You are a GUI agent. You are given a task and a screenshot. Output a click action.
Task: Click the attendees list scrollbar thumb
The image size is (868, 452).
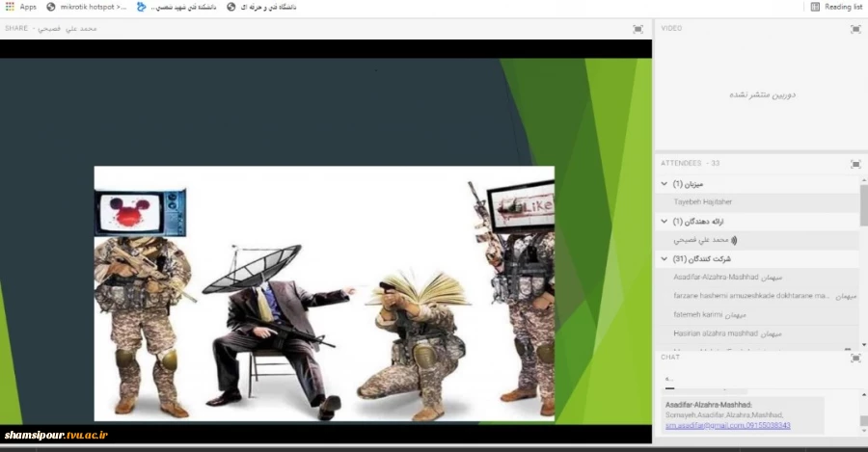(863, 205)
